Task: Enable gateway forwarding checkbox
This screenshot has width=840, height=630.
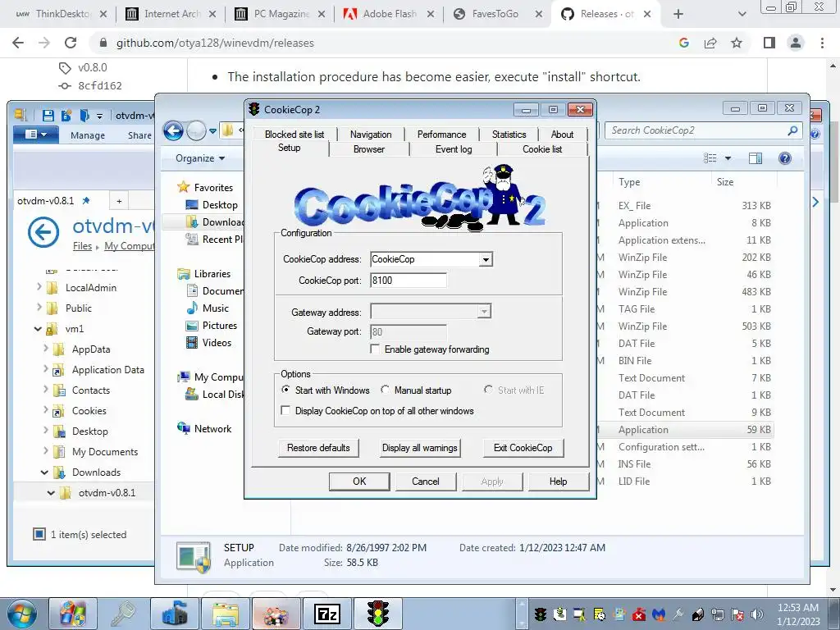Action: [x=375, y=349]
